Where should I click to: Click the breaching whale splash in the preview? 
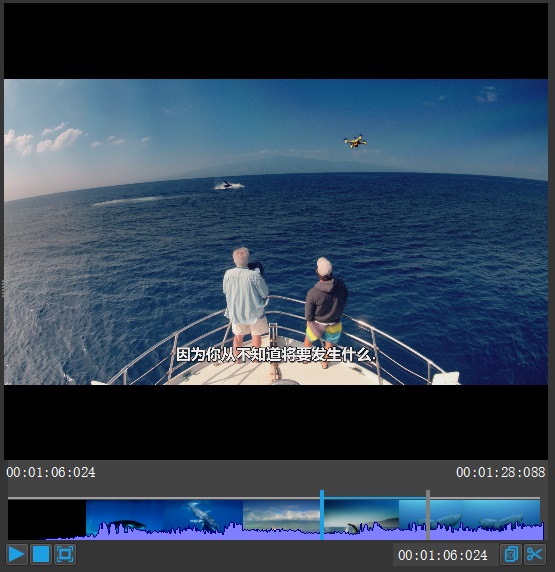coord(229,185)
